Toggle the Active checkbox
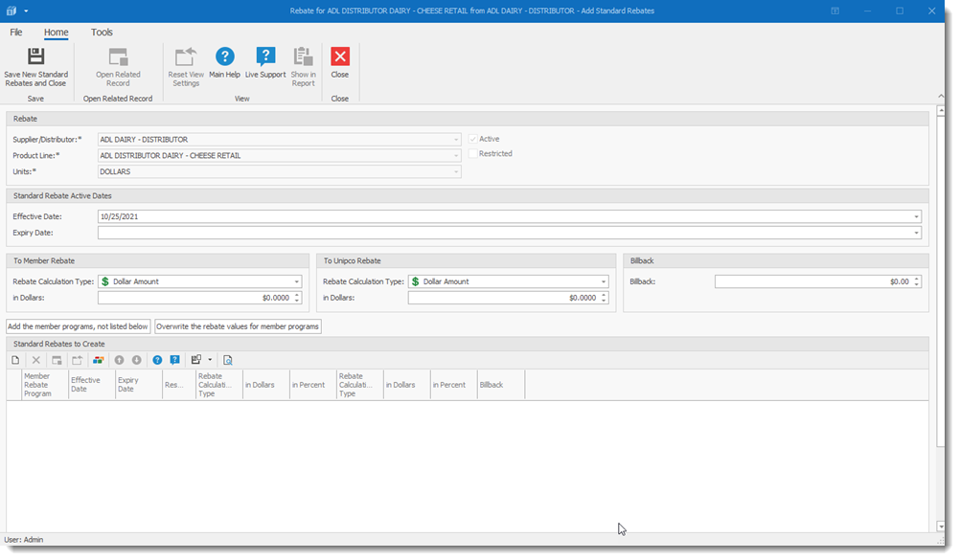 coord(473,140)
